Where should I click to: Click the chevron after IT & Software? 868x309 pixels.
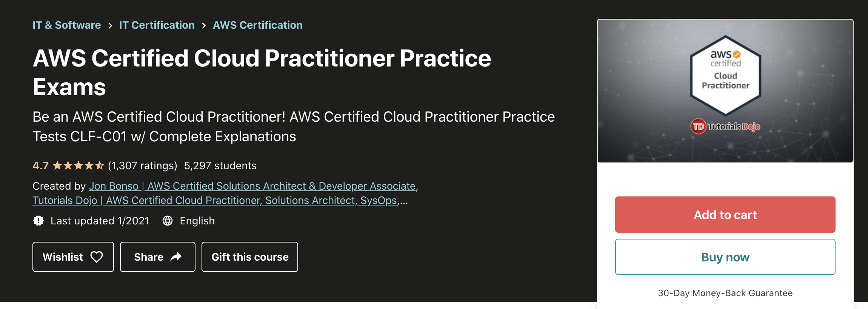(110, 25)
